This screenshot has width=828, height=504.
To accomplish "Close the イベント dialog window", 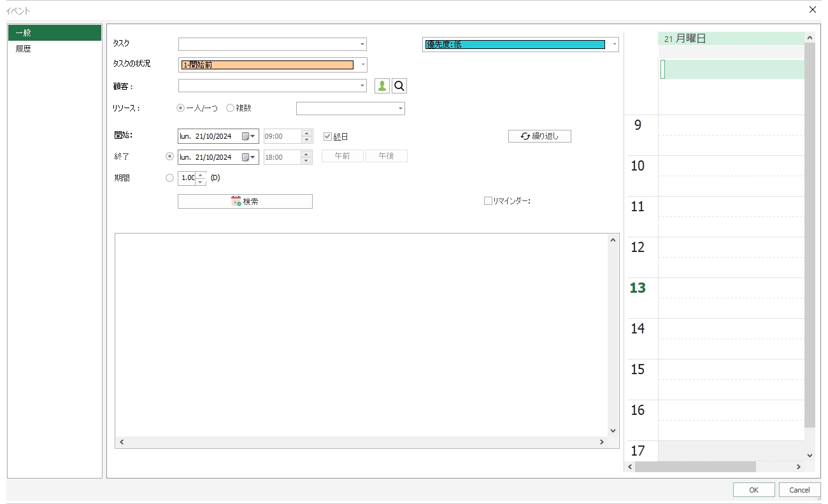I will (812, 10).
